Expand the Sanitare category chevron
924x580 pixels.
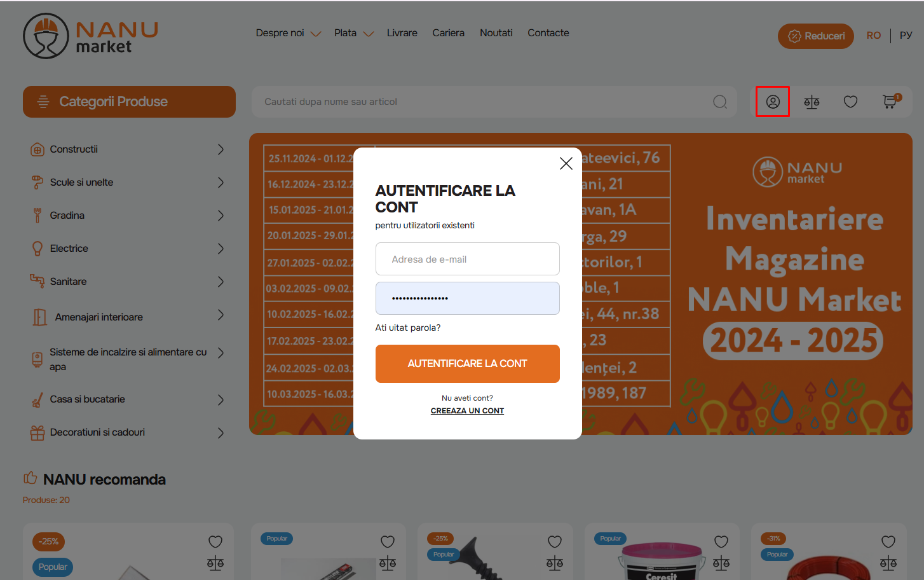tap(221, 282)
